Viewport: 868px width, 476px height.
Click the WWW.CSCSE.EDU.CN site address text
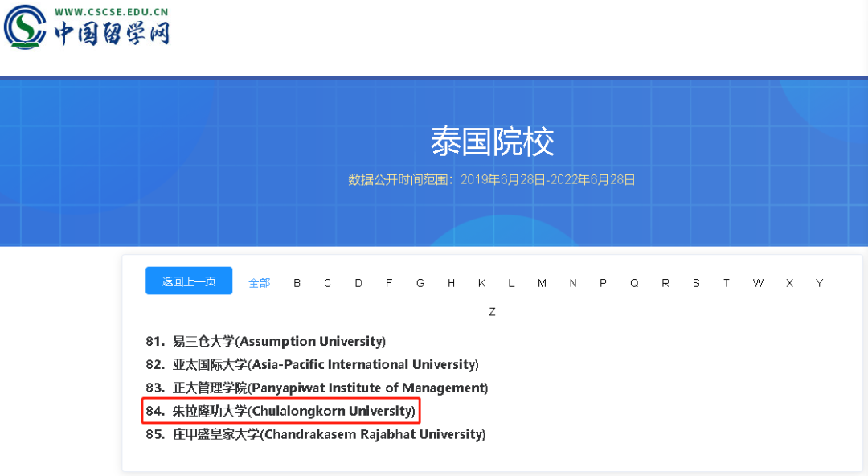pyautogui.click(x=111, y=11)
